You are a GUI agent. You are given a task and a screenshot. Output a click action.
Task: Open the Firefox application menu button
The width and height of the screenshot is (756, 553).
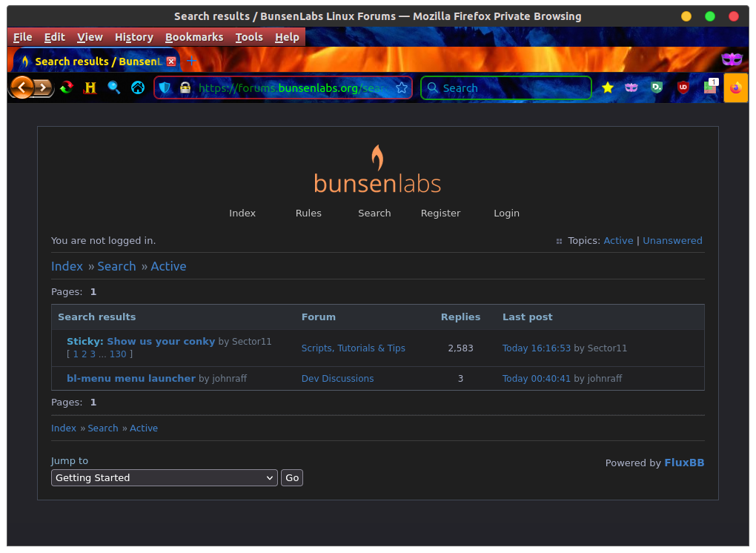point(736,87)
